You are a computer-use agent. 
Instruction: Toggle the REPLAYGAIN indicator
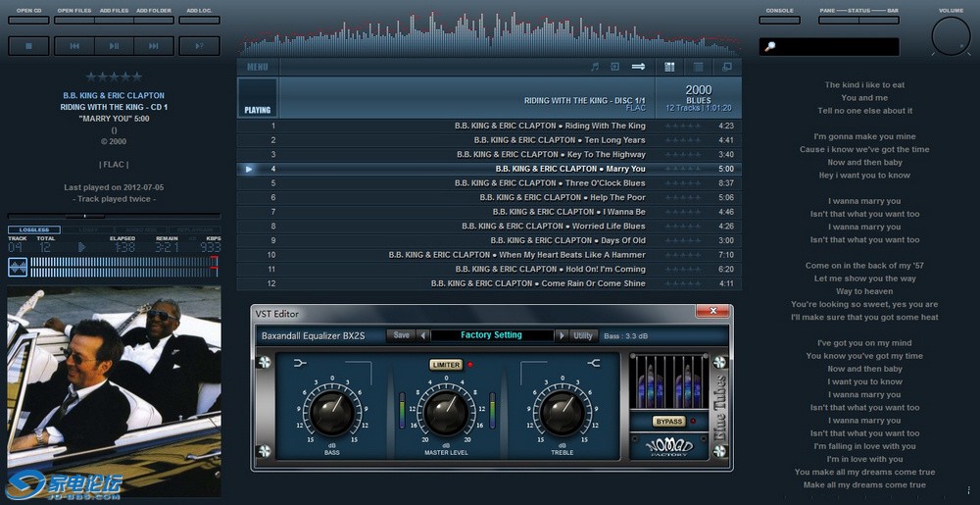[194, 230]
